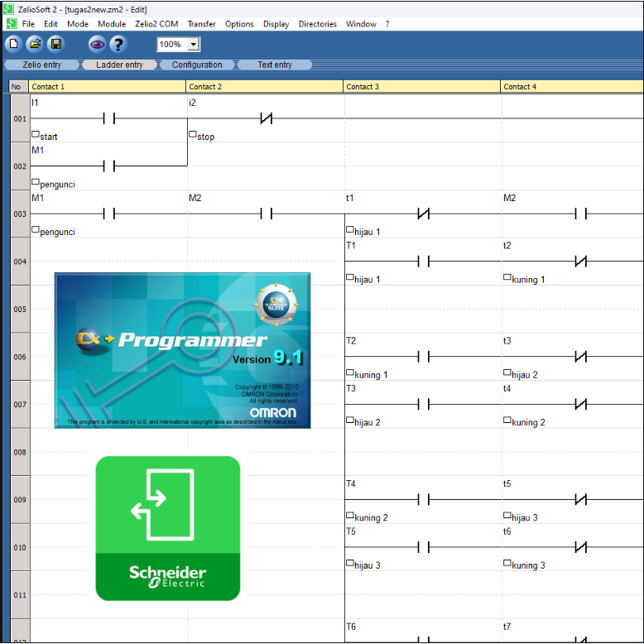The height and width of the screenshot is (644, 644).
Task: Select row number 011
Action: pyautogui.click(x=20, y=594)
